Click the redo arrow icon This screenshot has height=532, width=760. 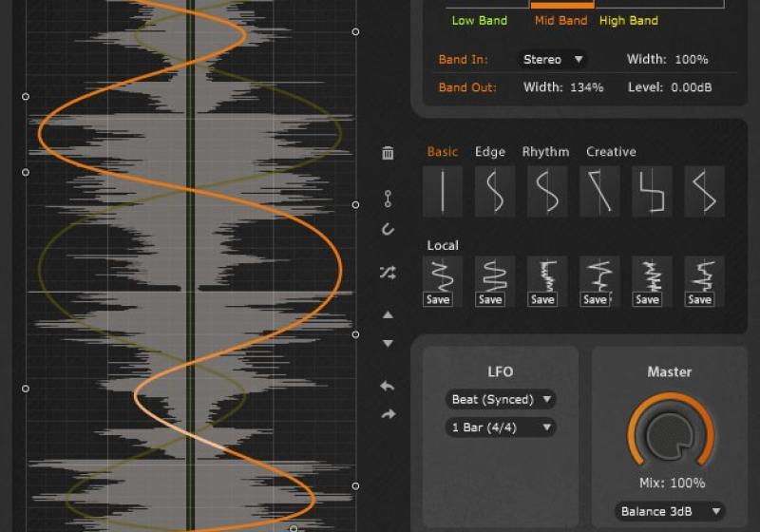388,414
